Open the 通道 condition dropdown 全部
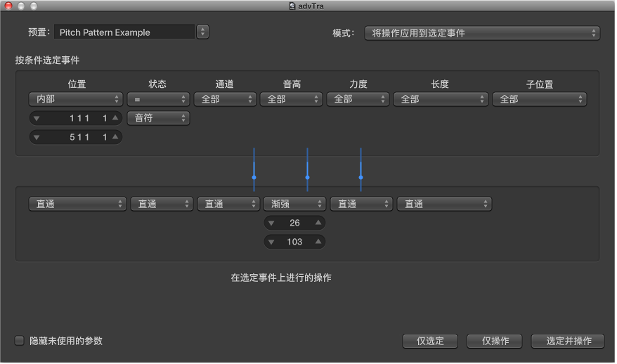 coord(225,99)
